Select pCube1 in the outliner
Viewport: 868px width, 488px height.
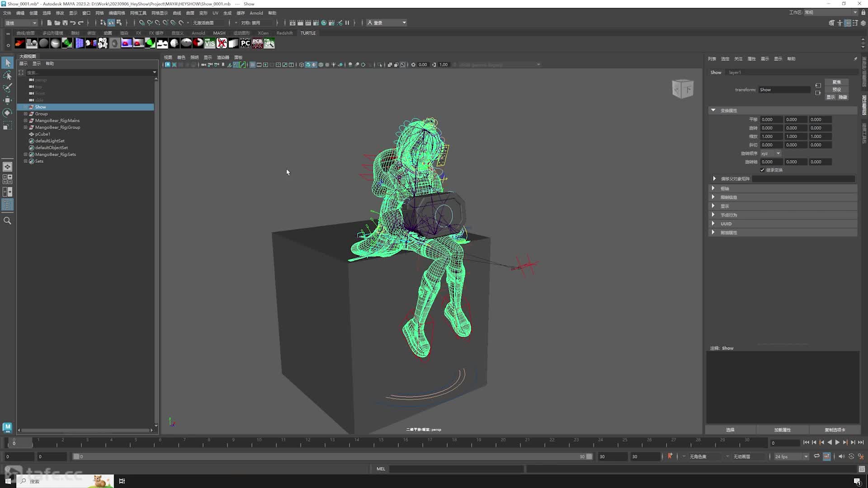pyautogui.click(x=42, y=134)
